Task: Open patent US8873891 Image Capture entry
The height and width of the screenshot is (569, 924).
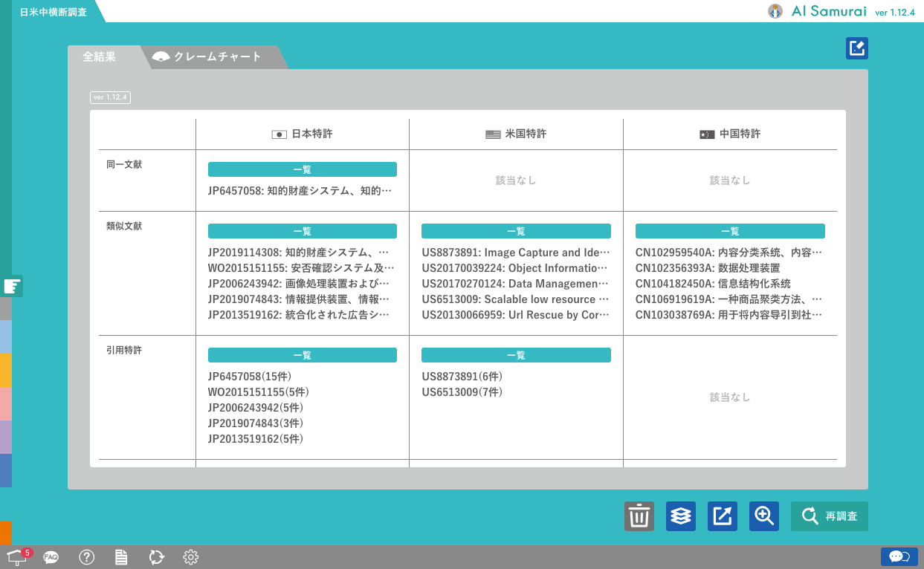Action: (x=515, y=253)
